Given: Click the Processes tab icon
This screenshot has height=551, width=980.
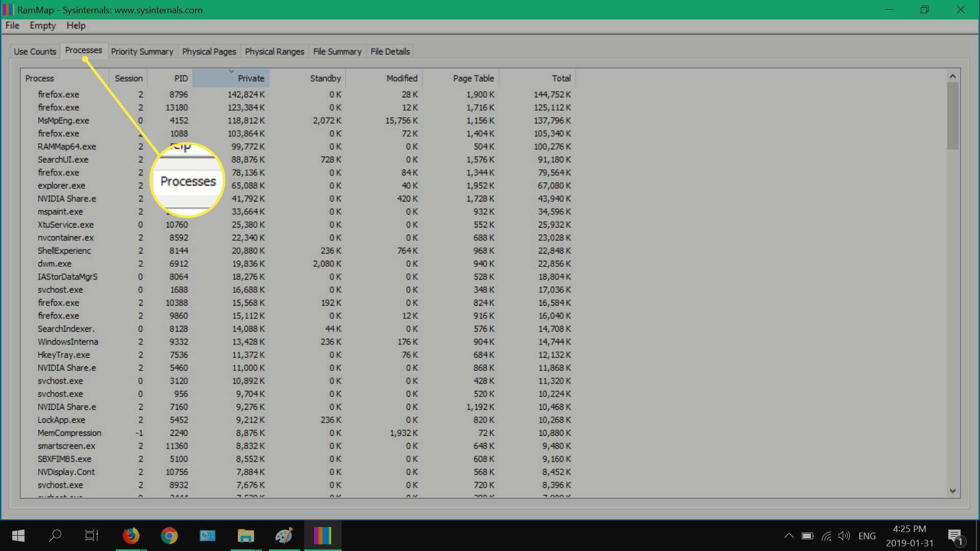Looking at the screenshot, I should [84, 51].
